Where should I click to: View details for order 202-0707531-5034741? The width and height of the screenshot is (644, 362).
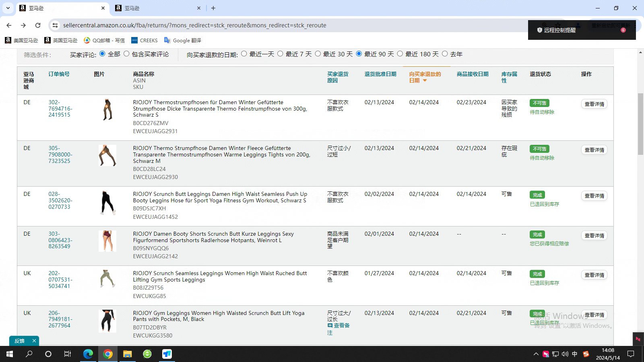click(594, 275)
